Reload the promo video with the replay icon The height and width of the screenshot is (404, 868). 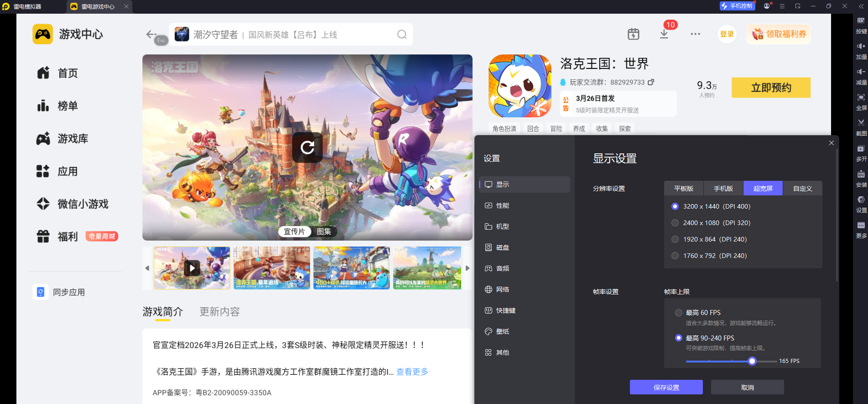[x=307, y=147]
